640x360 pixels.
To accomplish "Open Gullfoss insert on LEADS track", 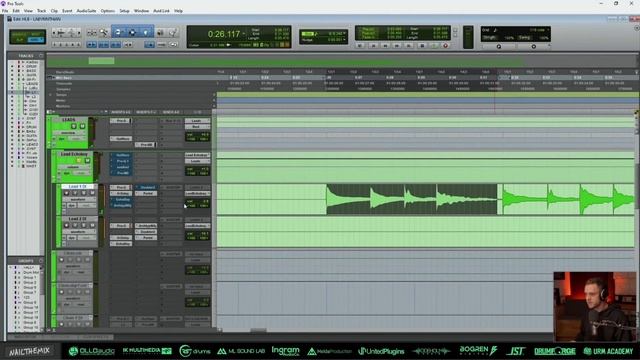I will [121, 139].
